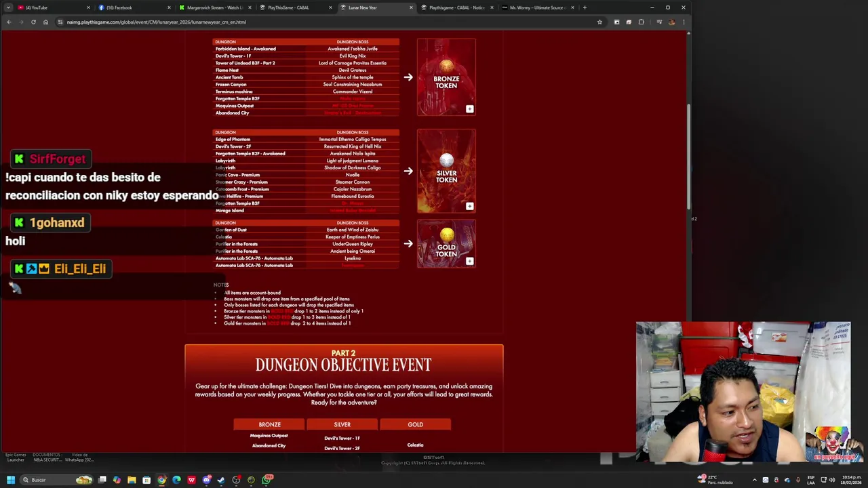This screenshot has height=488, width=868.
Task: Select the BRONZE tier header button
Action: pos(269,424)
